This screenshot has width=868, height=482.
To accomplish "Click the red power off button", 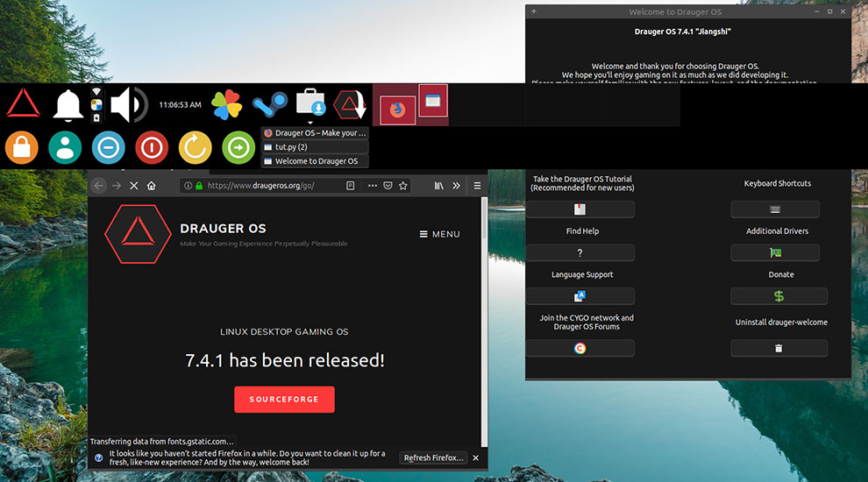I will pyautogui.click(x=152, y=148).
